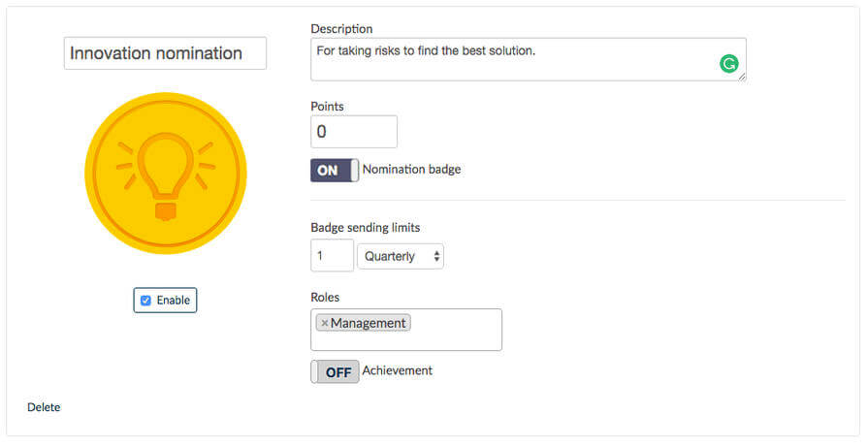Open the Quarterly frequency dropdown
The width and height of the screenshot is (868, 447).
401,256
